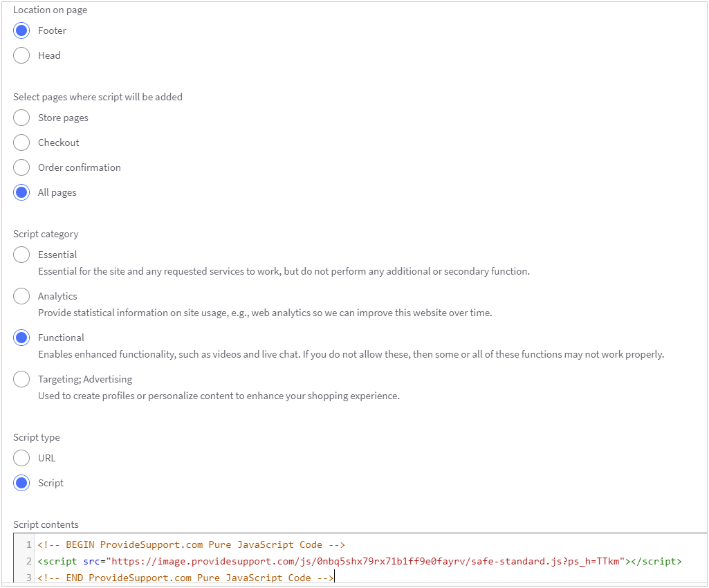
Task: Click the Targeting; Advertising description text
Action: coord(219,396)
